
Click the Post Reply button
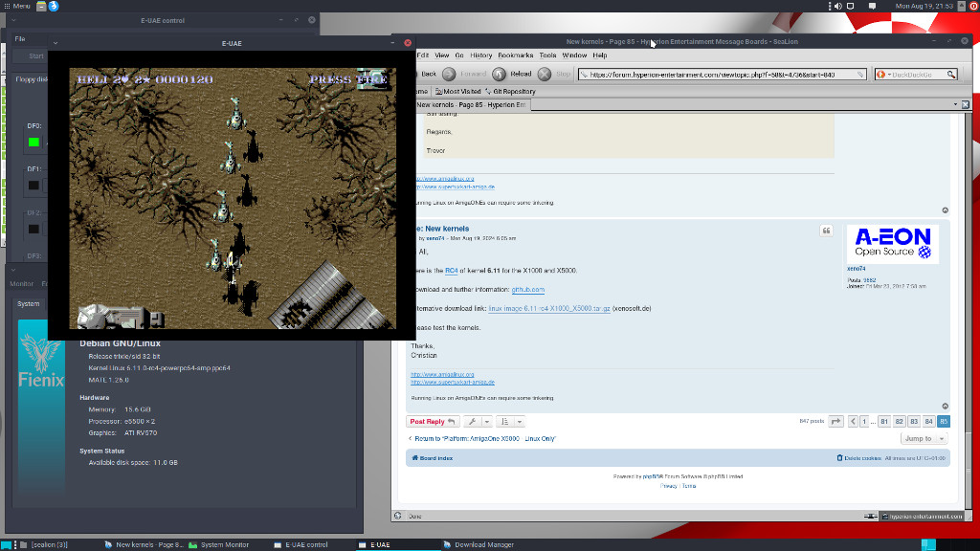433,422
